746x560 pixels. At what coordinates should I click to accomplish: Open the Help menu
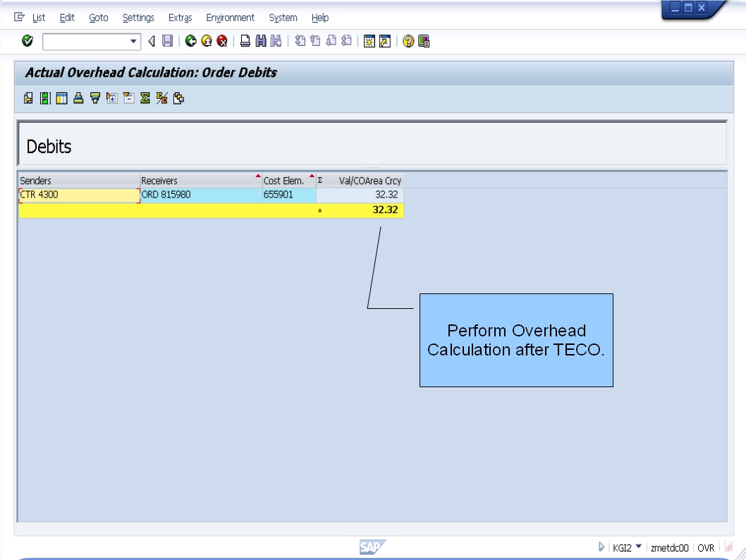pos(320,18)
